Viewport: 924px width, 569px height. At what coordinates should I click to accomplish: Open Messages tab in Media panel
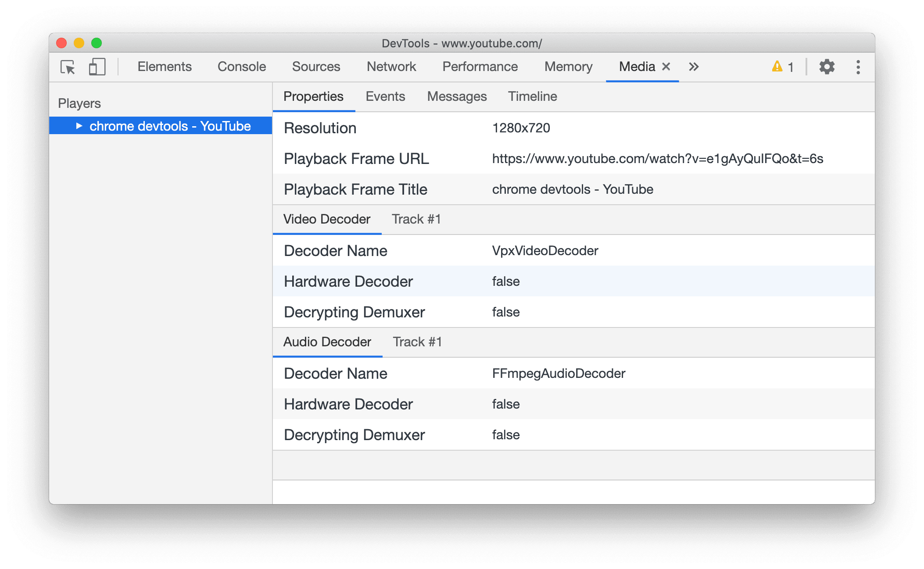click(457, 96)
